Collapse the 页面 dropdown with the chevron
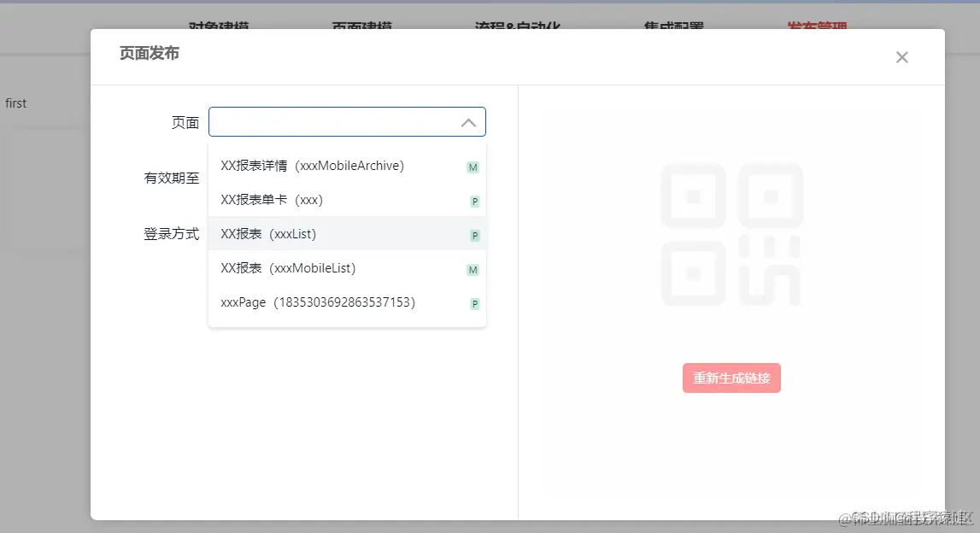Image resolution: width=980 pixels, height=533 pixels. pyautogui.click(x=468, y=123)
